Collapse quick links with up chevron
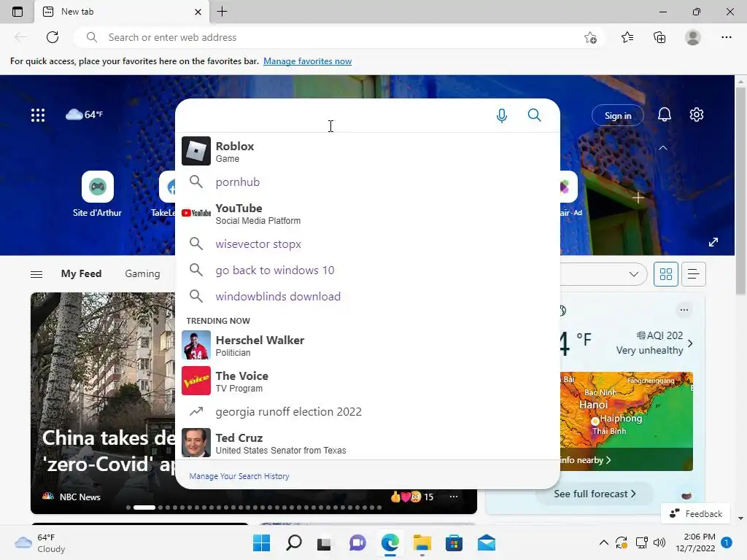 (662, 148)
